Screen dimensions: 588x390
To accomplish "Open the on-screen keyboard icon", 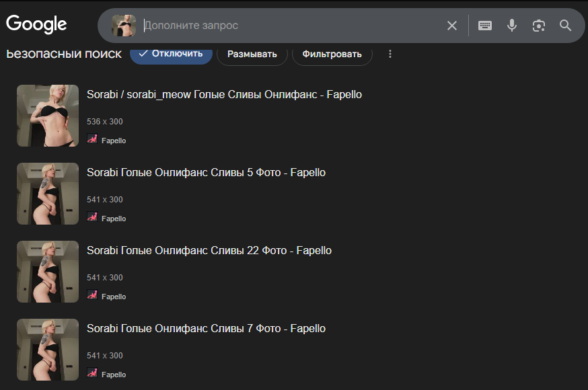I will 485,26.
